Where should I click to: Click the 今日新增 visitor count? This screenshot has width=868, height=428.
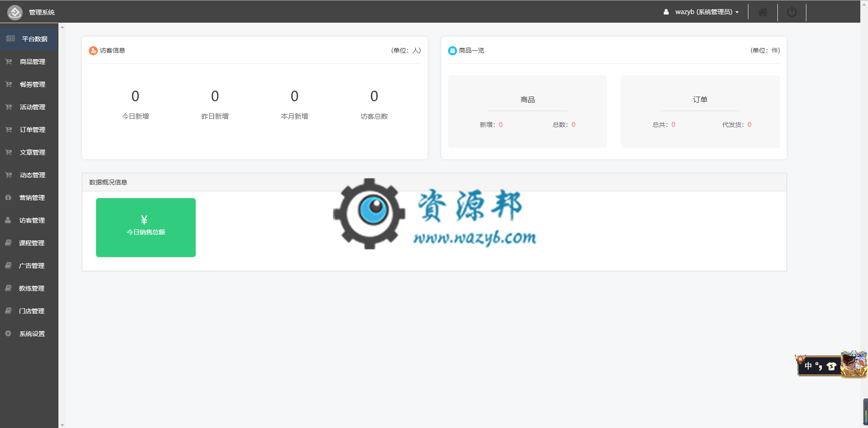[135, 96]
